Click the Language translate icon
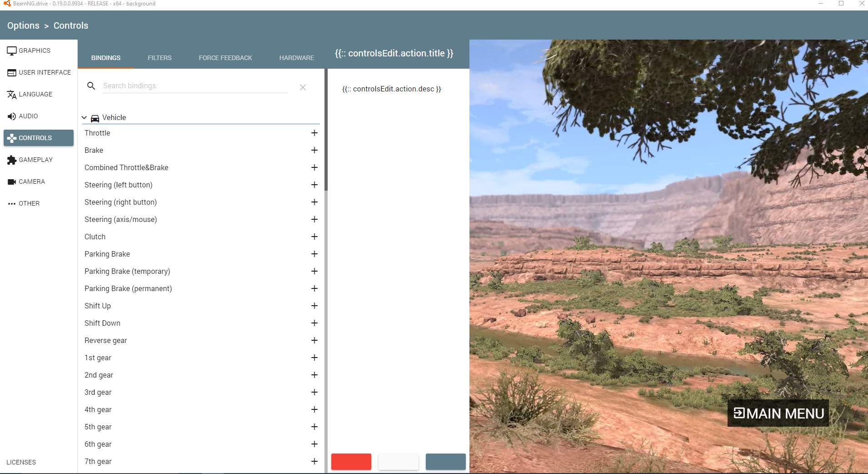 [x=12, y=95]
